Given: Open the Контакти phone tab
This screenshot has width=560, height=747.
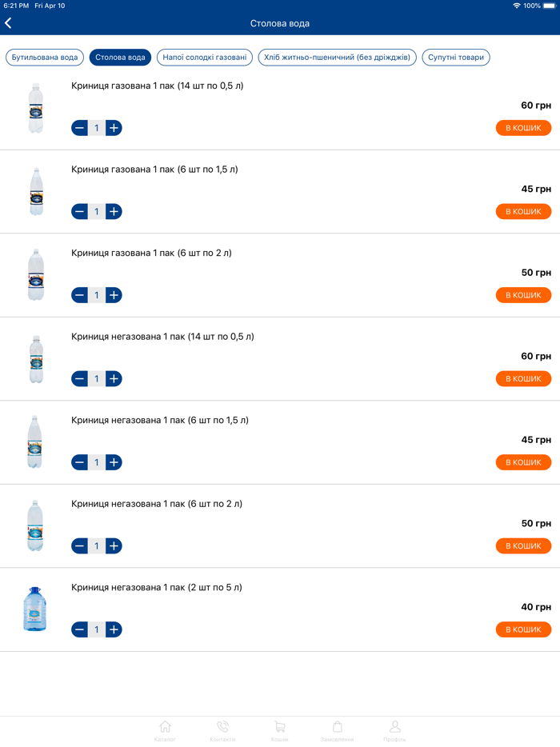Looking at the screenshot, I should click(222, 730).
